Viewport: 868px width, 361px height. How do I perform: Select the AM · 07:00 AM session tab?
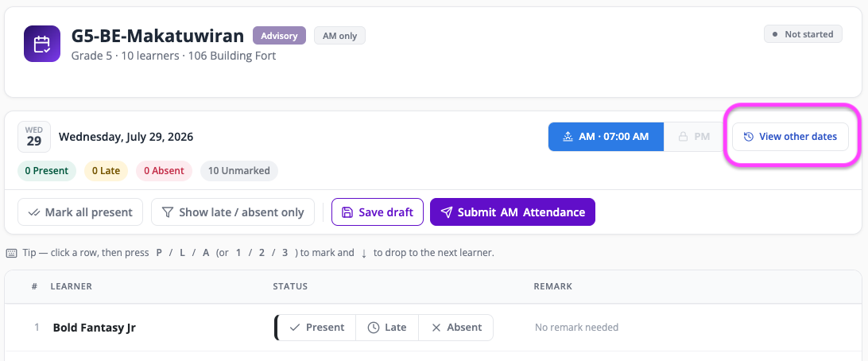pyautogui.click(x=606, y=137)
